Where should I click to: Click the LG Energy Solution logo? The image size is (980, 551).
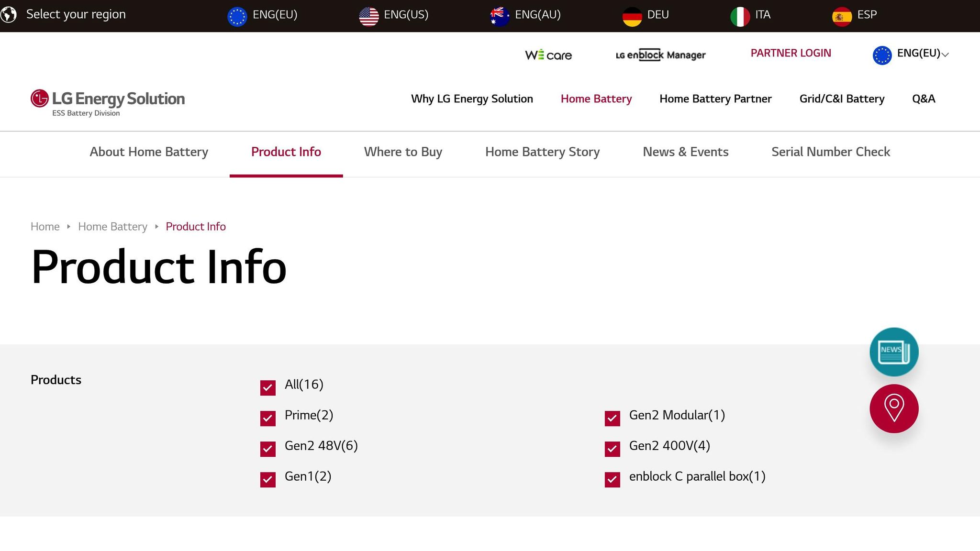[x=108, y=102]
